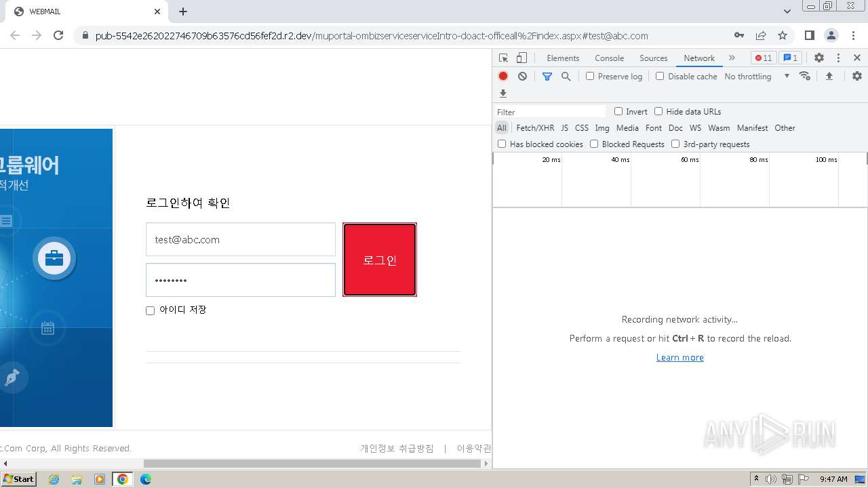
Task: Click the network Filter text box
Action: pyautogui.click(x=551, y=112)
